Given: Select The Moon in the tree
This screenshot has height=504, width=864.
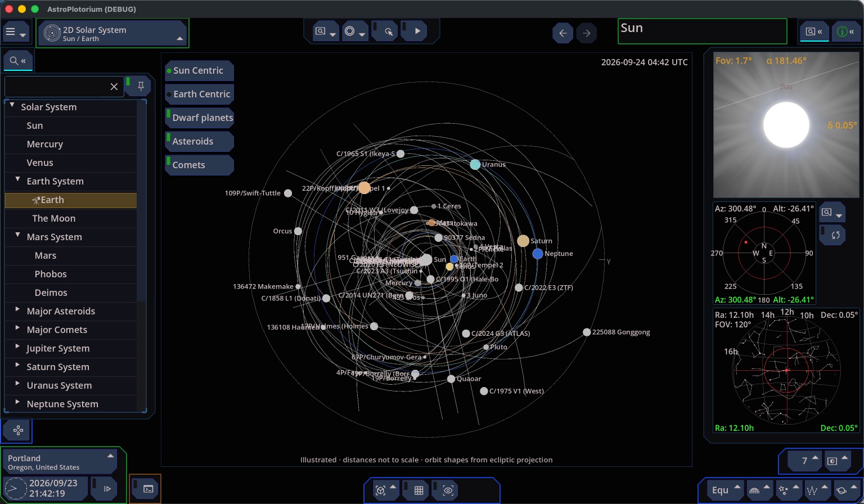Looking at the screenshot, I should click(x=71, y=218).
